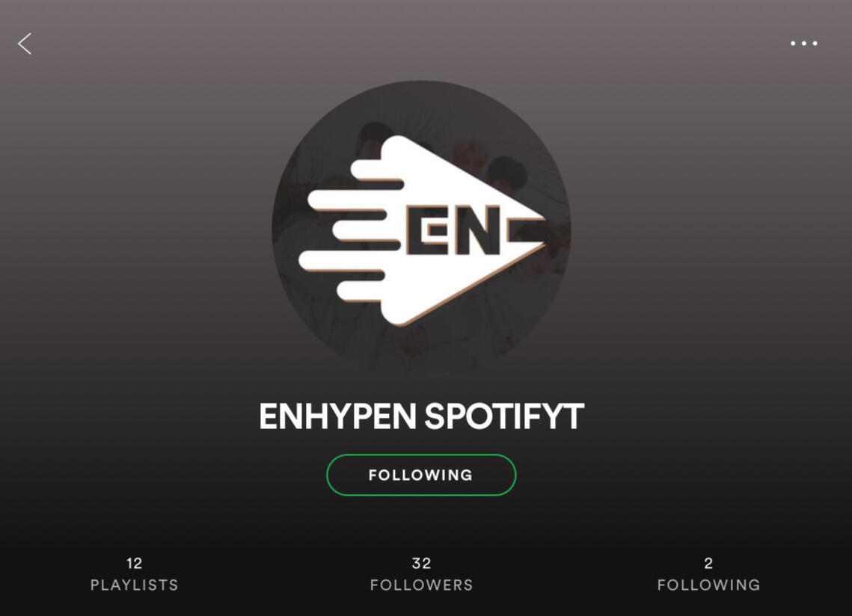Tap the ENHYPEN SPOTIFYT profile picture
This screenshot has width=852, height=616.
[421, 230]
